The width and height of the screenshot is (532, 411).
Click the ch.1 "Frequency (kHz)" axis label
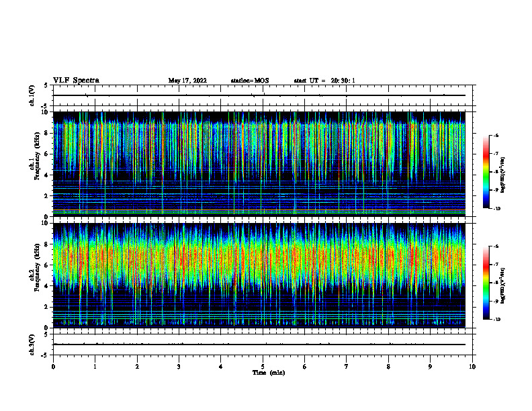coord(36,156)
